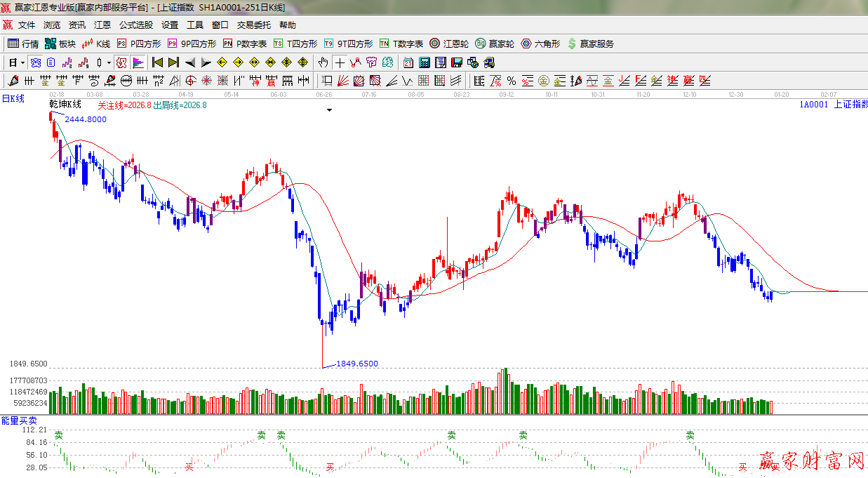
Task: Click the 板块 sector icon button
Action: (51, 44)
